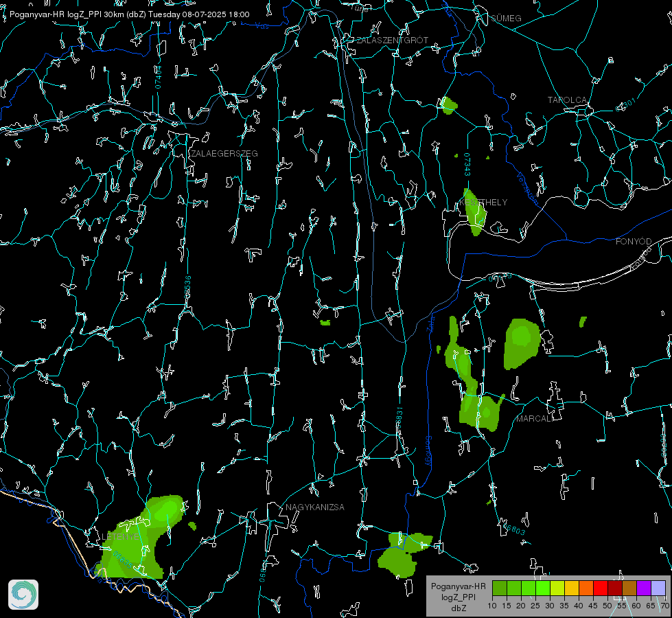The image size is (672, 618).
Task: Click the legend value '10'
Action: point(492,606)
